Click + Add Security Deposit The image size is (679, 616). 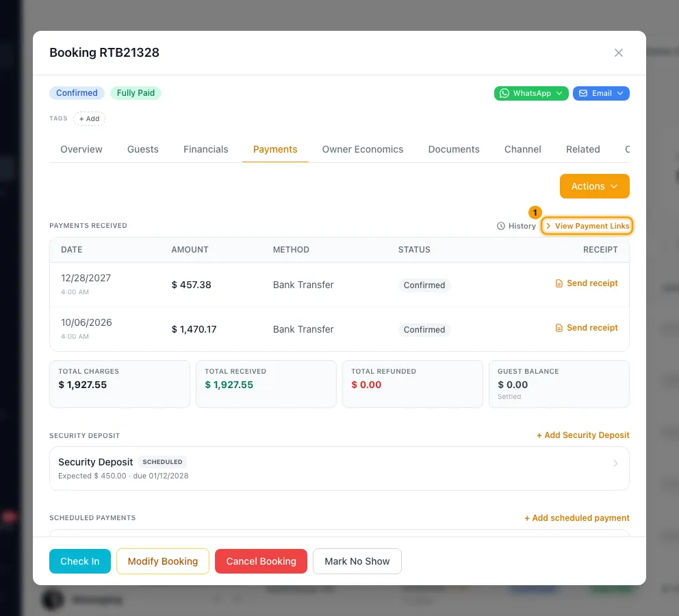(x=583, y=435)
